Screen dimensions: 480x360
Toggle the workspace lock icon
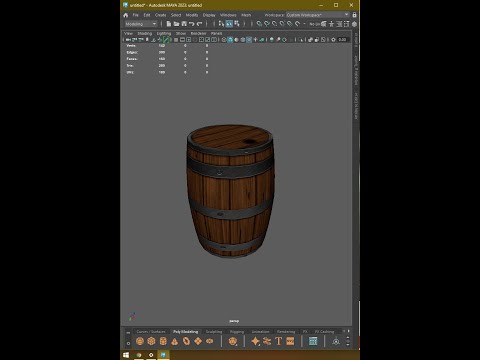point(354,15)
